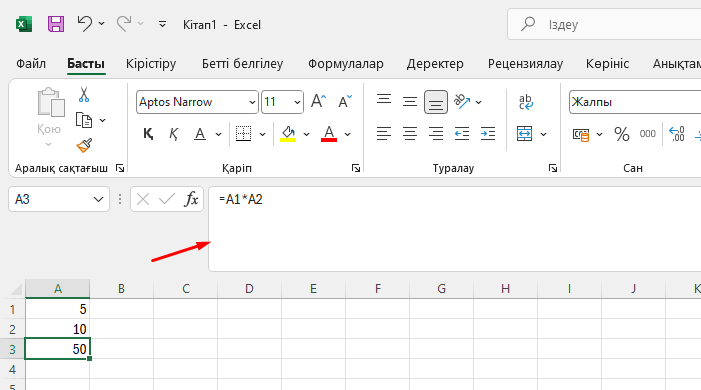Image resolution: width=701 pixels, height=390 pixels.
Task: Apply the yellow fill color swatch
Action: pos(288,134)
